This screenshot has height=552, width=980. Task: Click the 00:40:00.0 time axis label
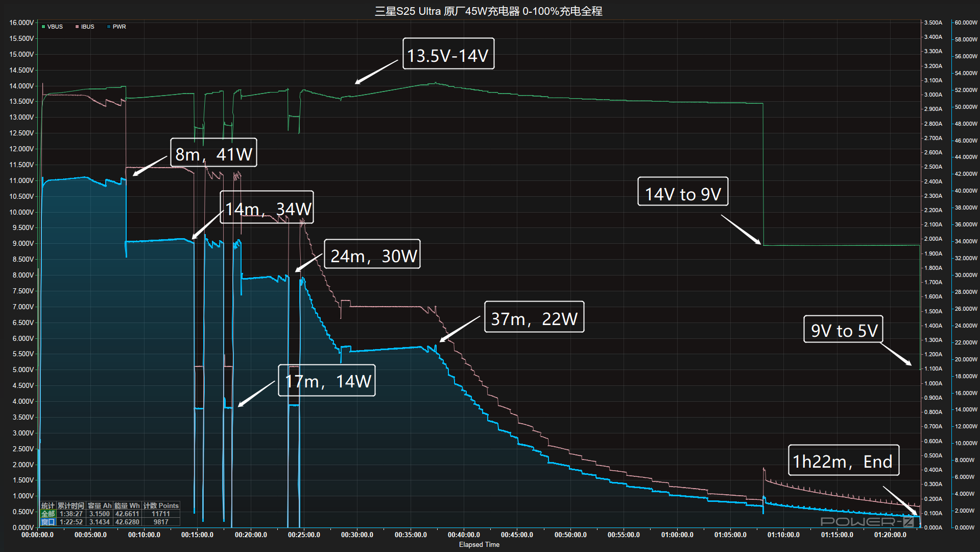(x=464, y=535)
